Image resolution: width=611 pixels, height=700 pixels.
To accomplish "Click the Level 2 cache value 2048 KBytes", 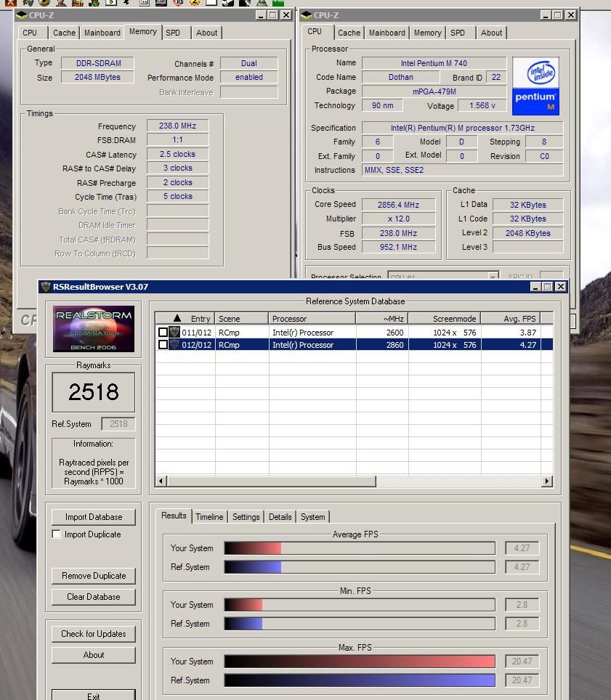I will (528, 233).
